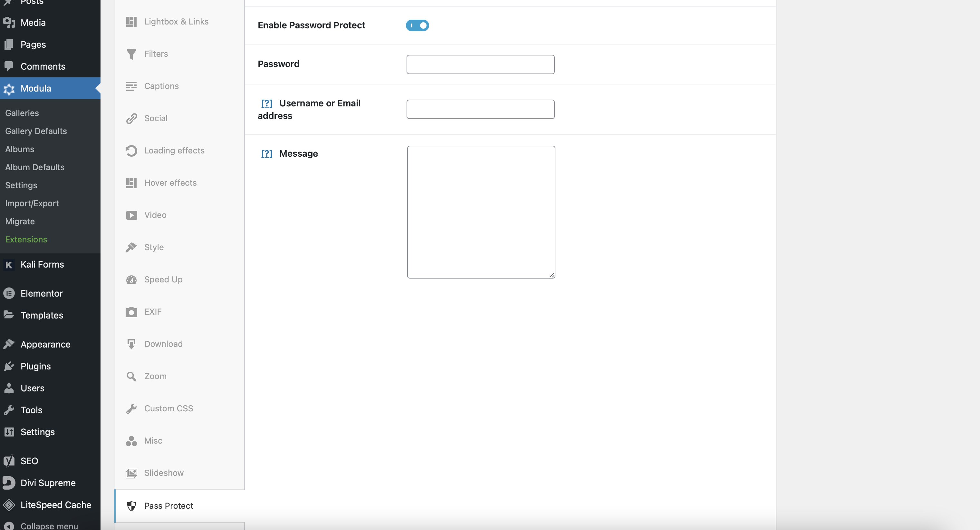The image size is (980, 530).
Task: Click the Users person icon
Action: [9, 388]
